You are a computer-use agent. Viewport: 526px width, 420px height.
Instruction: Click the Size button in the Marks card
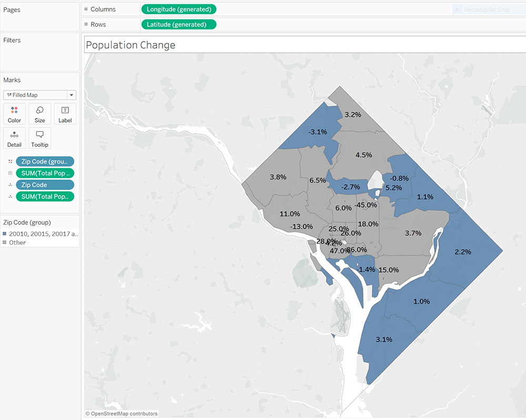(39, 114)
